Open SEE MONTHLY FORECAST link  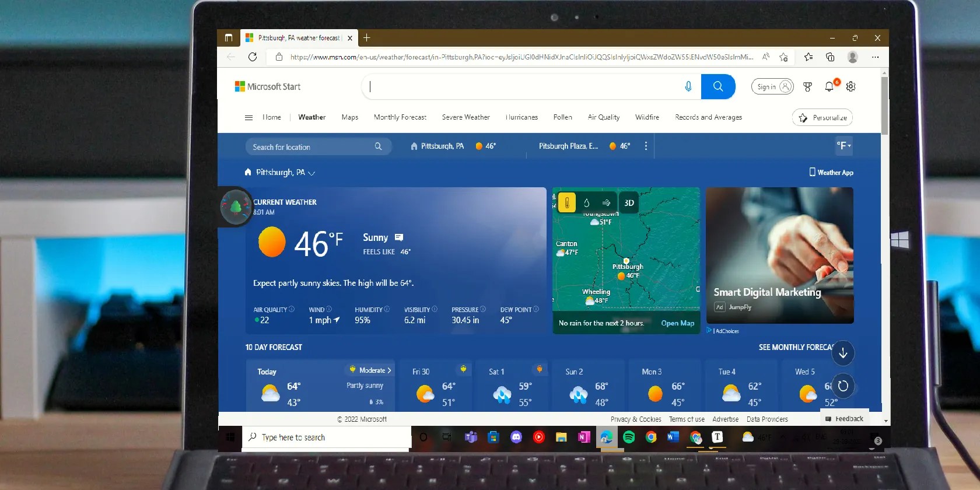click(x=797, y=347)
